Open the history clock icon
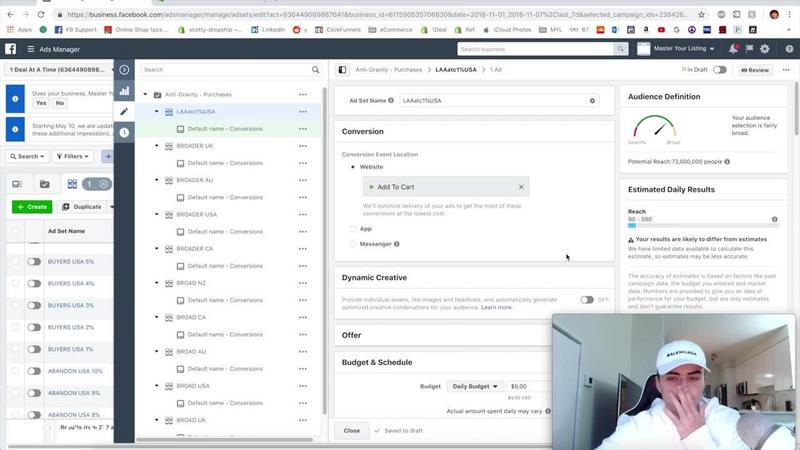Image resolution: width=800 pixels, height=450 pixels. [x=124, y=133]
